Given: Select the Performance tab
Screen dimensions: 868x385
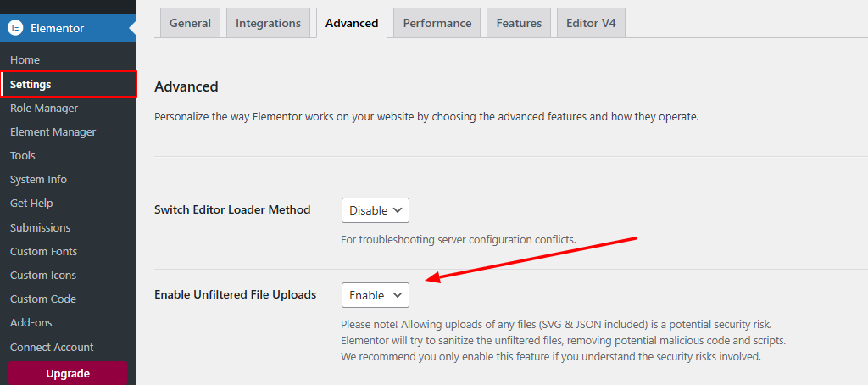Looking at the screenshot, I should point(437,23).
